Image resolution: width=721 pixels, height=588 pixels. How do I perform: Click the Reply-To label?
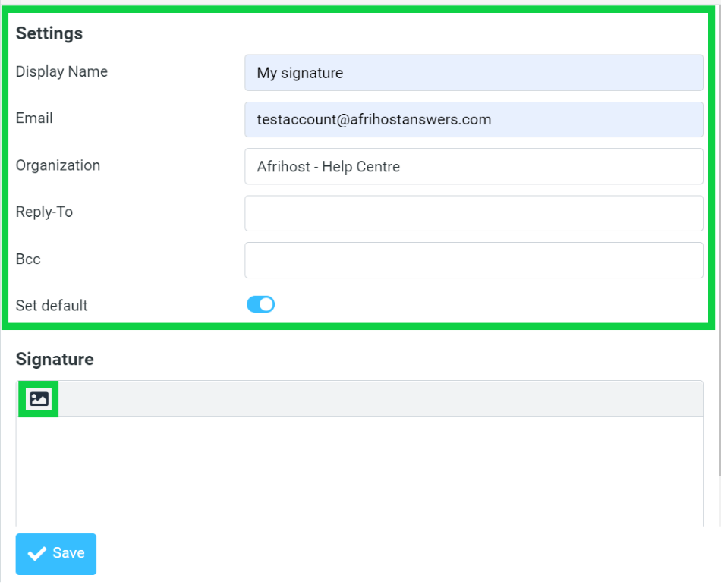pos(44,212)
